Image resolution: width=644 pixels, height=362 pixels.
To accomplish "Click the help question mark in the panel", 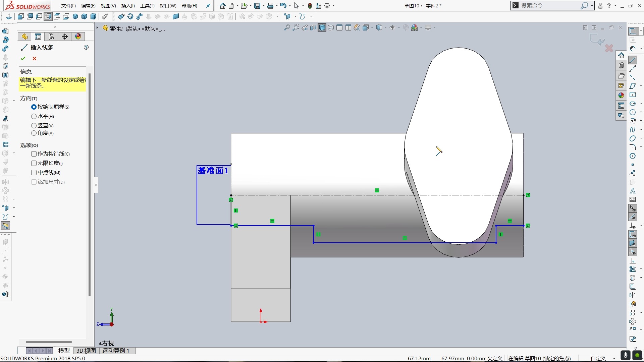I will pos(86,48).
